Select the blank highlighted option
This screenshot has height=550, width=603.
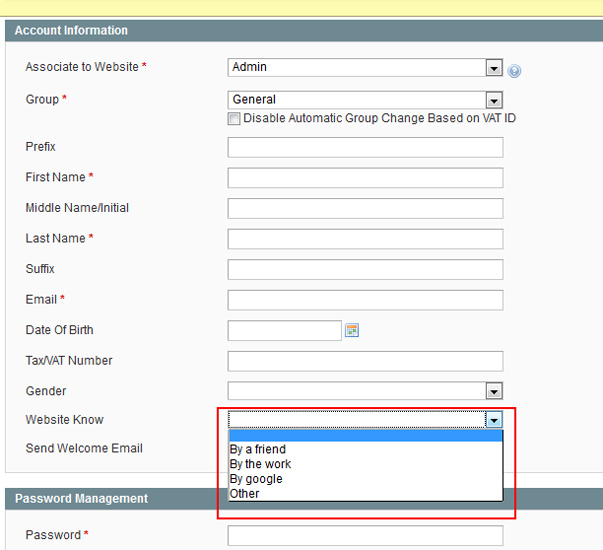click(x=365, y=436)
